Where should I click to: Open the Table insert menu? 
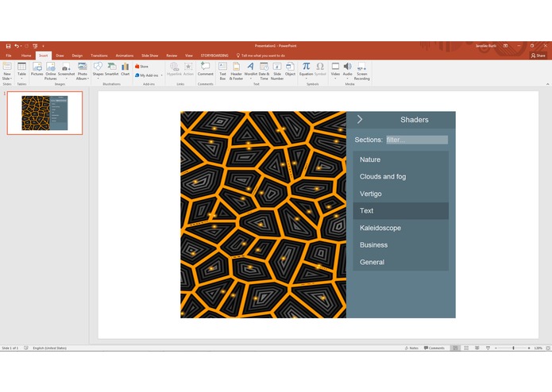tap(21, 70)
